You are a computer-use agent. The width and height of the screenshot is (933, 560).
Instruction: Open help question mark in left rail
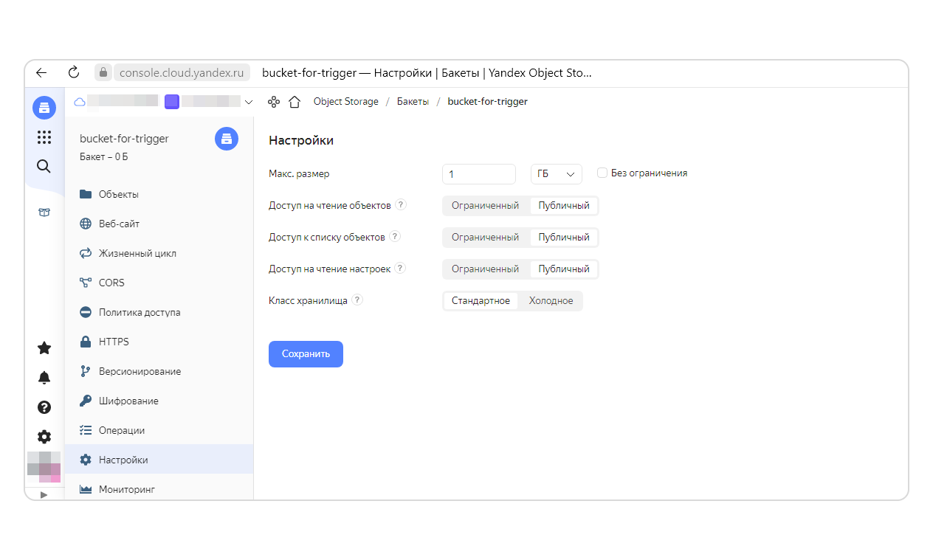coord(44,407)
